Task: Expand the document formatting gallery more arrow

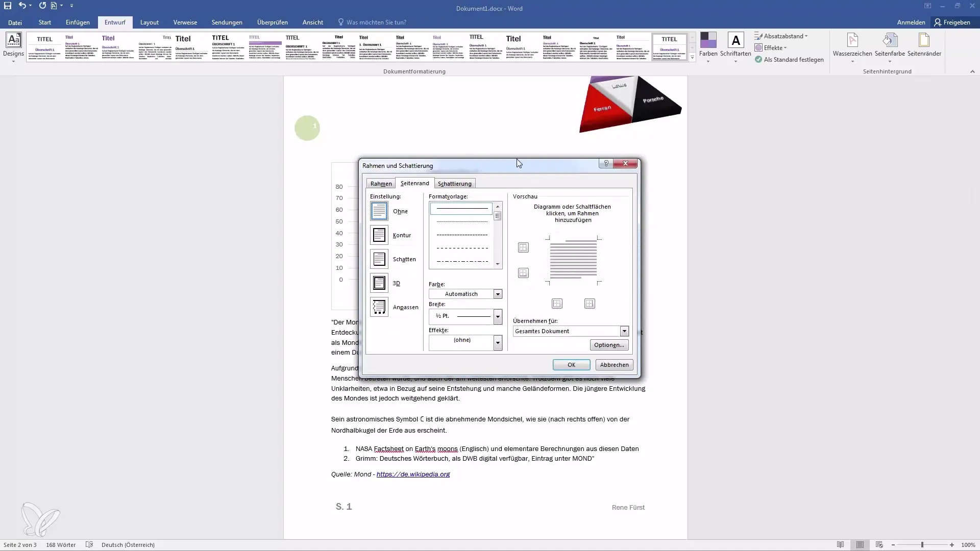Action: click(x=692, y=58)
